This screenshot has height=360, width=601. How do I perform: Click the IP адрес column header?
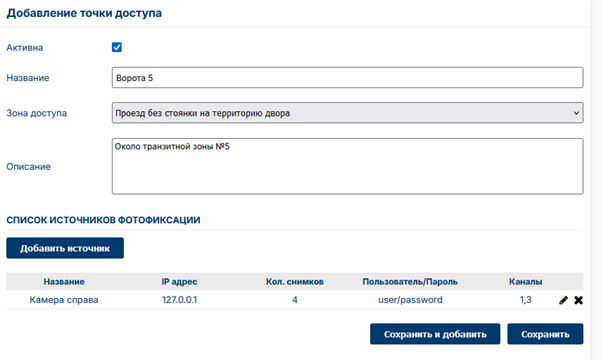(179, 282)
